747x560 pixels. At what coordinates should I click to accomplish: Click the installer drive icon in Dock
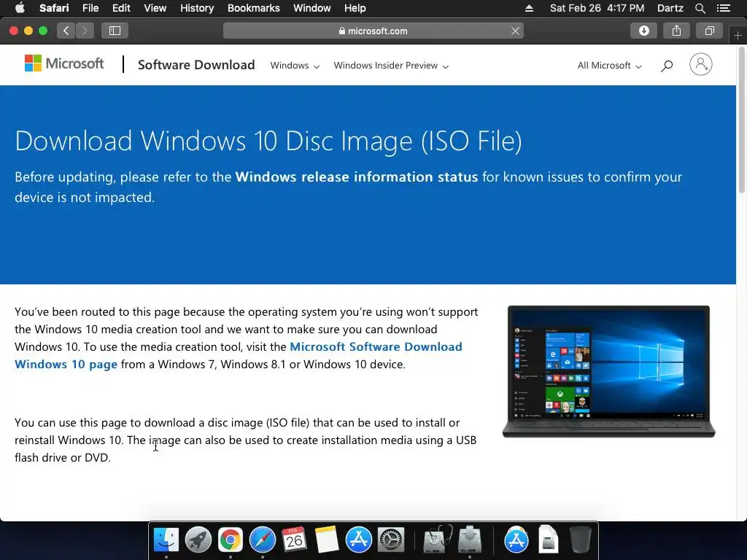pyautogui.click(x=470, y=540)
